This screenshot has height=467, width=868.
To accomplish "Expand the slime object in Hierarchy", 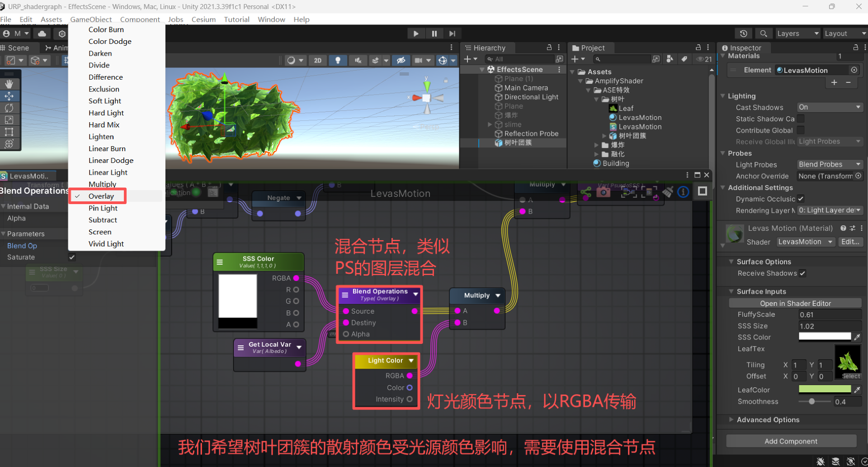I will point(490,124).
